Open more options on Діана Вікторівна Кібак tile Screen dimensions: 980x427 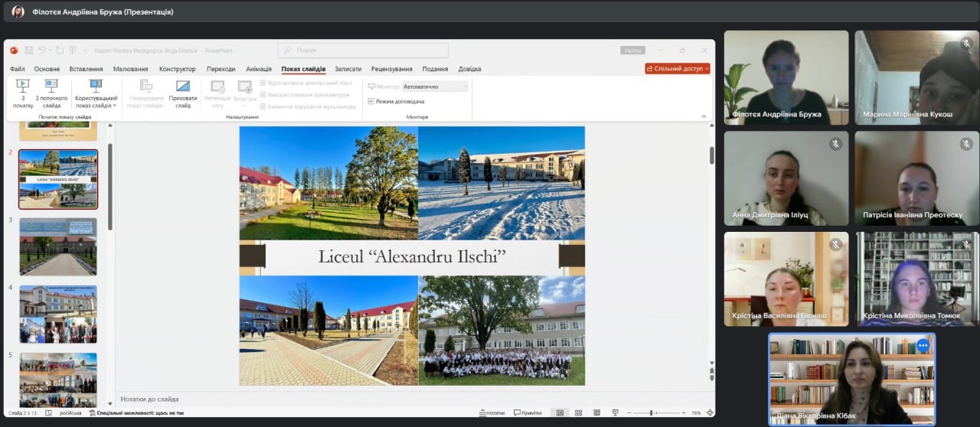923,345
